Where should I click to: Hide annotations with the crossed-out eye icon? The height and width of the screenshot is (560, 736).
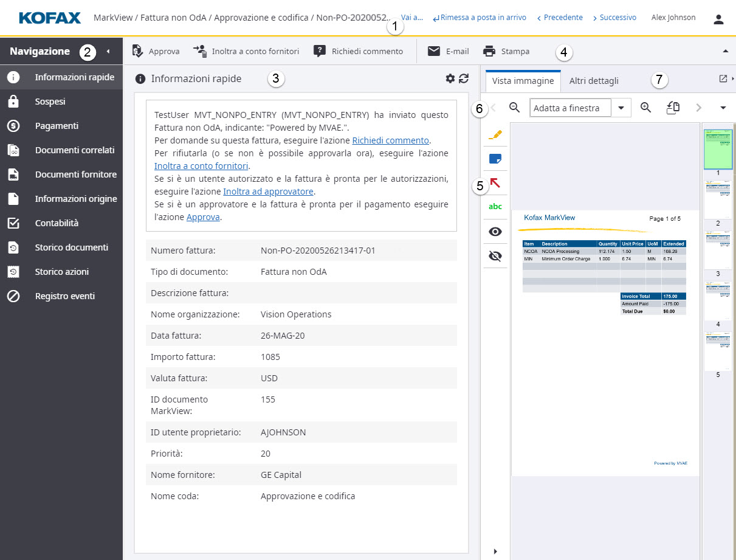495,256
